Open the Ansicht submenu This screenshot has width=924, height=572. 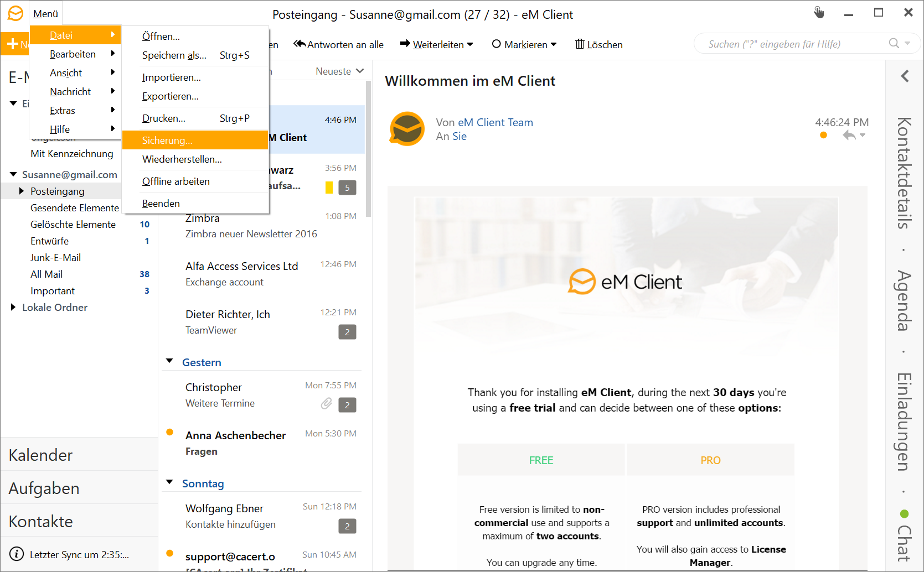[75, 72]
